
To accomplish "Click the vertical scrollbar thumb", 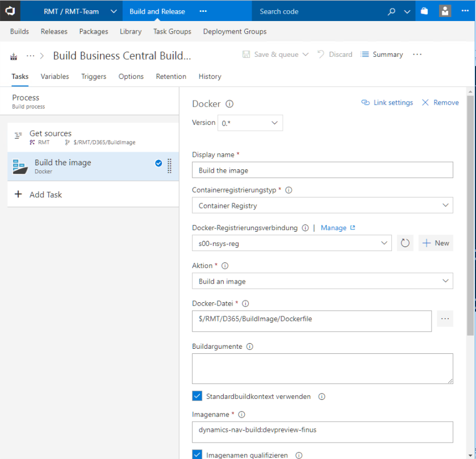I will point(470,215).
